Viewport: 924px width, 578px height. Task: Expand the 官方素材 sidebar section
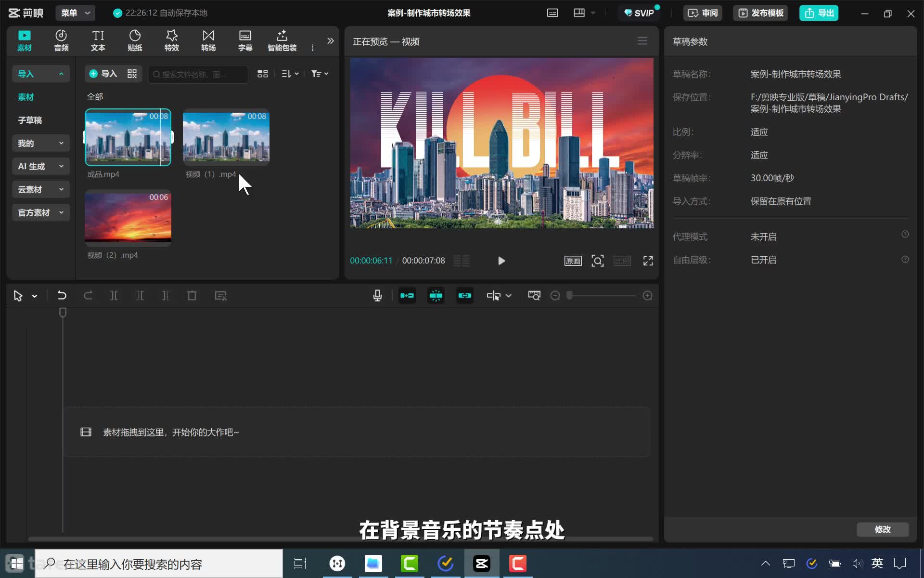41,212
